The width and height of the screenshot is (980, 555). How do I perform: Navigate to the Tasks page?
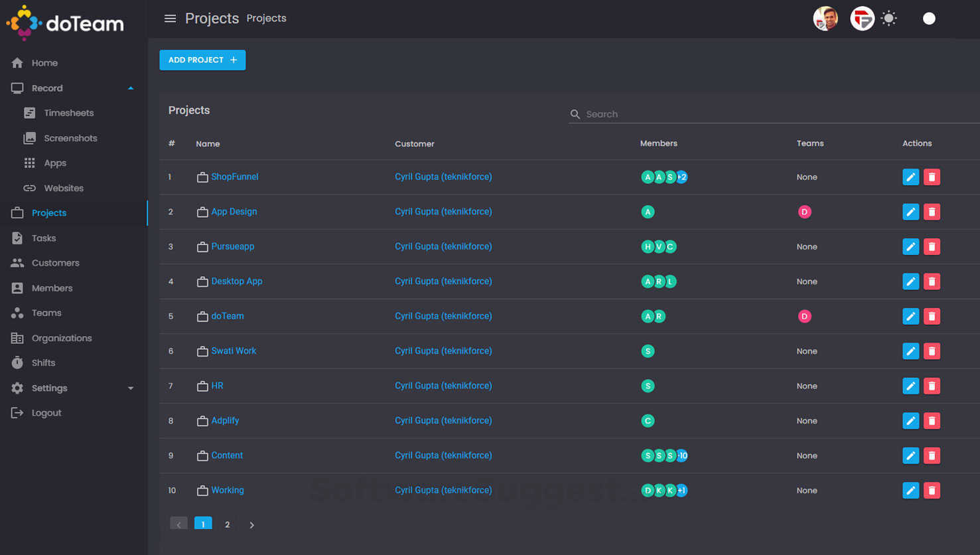[44, 238]
